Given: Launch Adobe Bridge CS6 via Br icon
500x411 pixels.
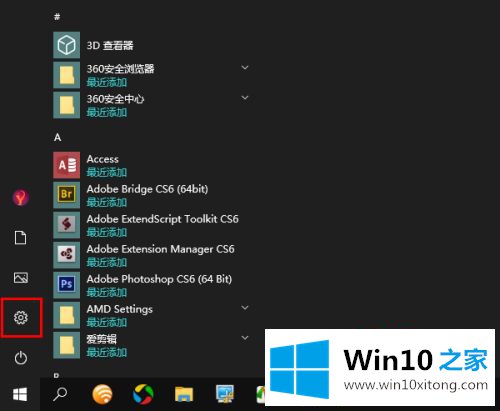Looking at the screenshot, I should point(66,195).
